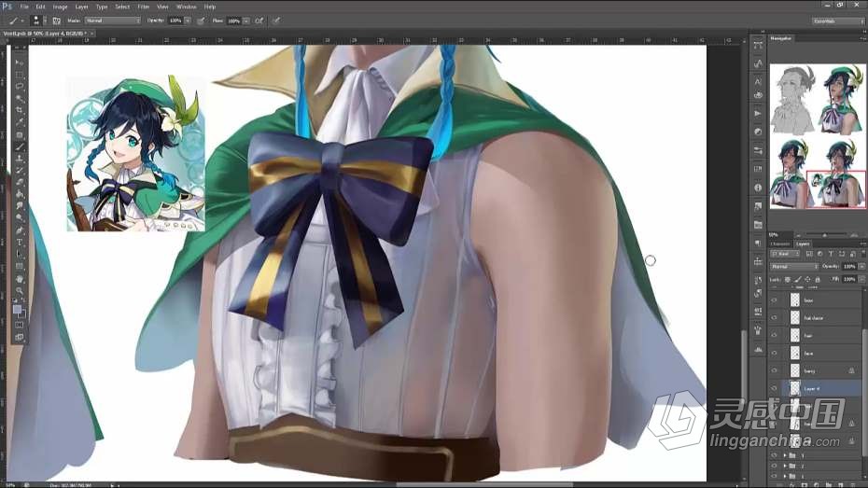Open the layer Opacity arrow
Viewport: 868px width, 488px height.
(x=861, y=267)
